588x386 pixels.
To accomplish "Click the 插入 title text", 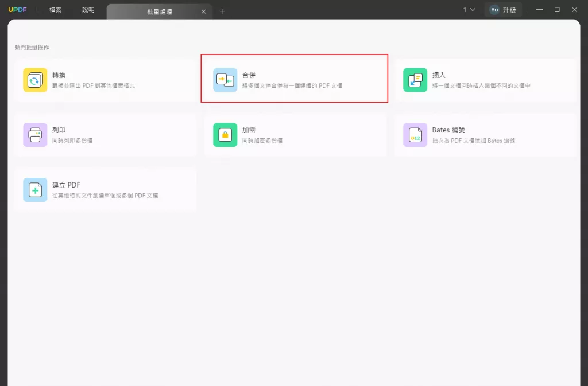I will [439, 75].
